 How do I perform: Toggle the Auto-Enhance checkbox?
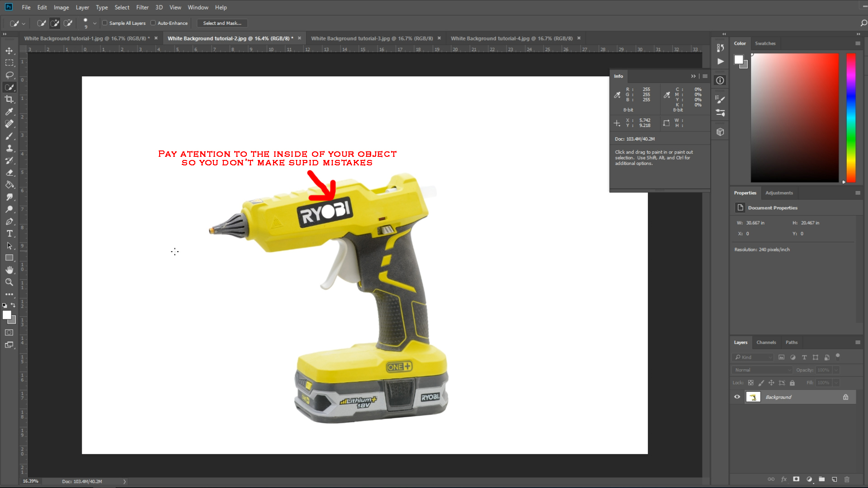[153, 23]
